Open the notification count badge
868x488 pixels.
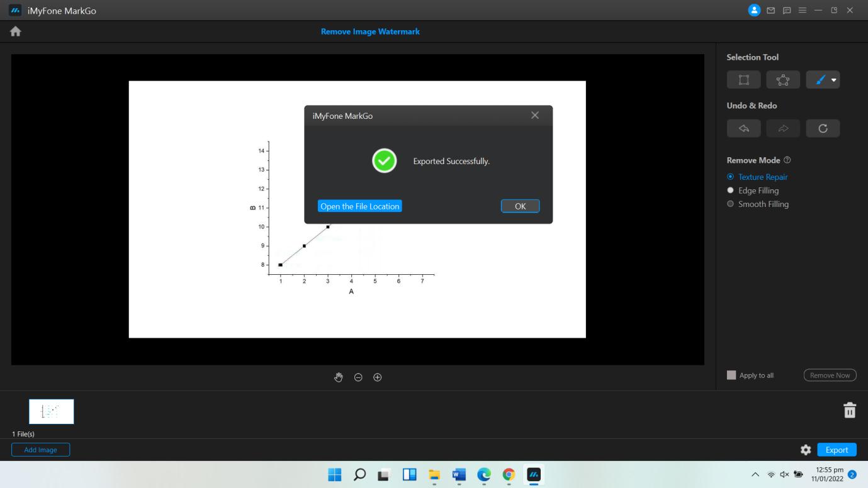[x=853, y=475]
